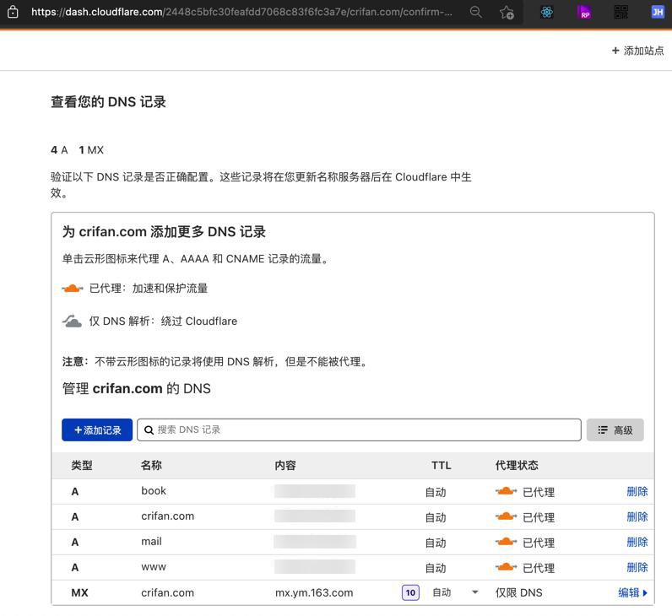Click the TTL column header
This screenshot has height=616, width=672.
442,465
